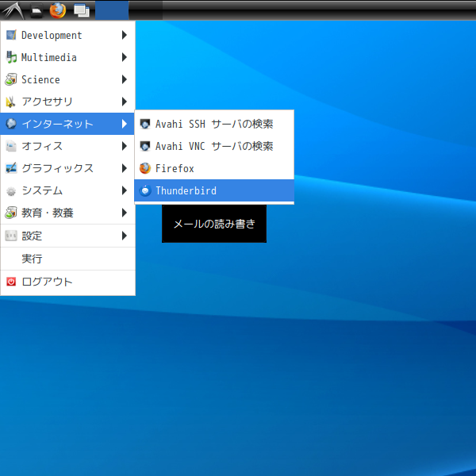Click the Firefox icon in submenu

tap(145, 168)
